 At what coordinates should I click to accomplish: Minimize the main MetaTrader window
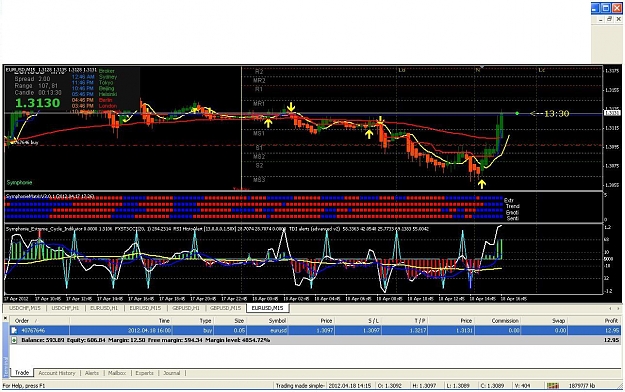596,8
